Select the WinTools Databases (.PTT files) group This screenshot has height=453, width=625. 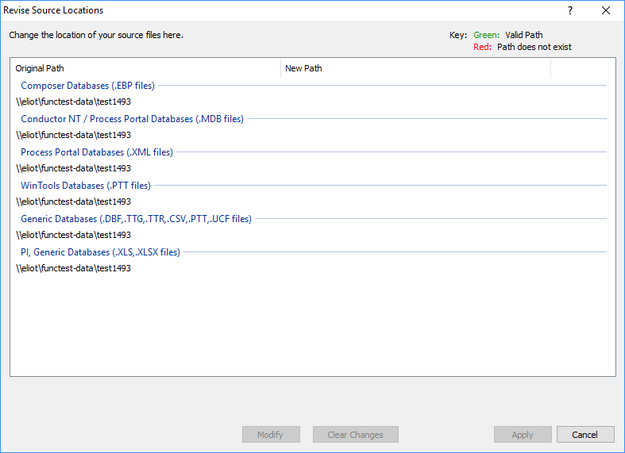pyautogui.click(x=85, y=185)
